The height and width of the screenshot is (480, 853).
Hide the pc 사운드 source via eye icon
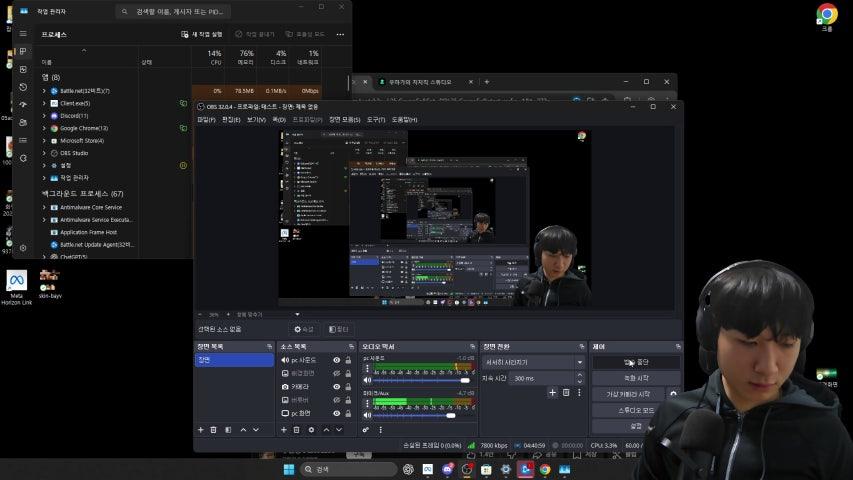pos(336,360)
